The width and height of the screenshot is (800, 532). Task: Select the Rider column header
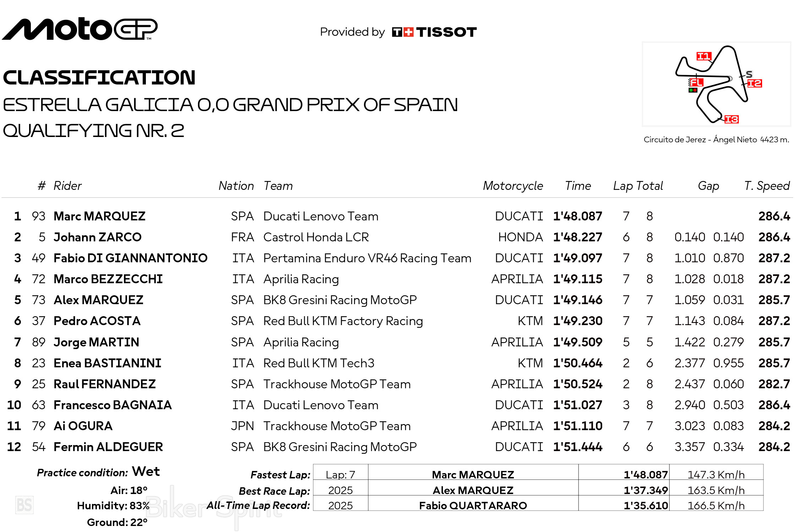point(67,186)
